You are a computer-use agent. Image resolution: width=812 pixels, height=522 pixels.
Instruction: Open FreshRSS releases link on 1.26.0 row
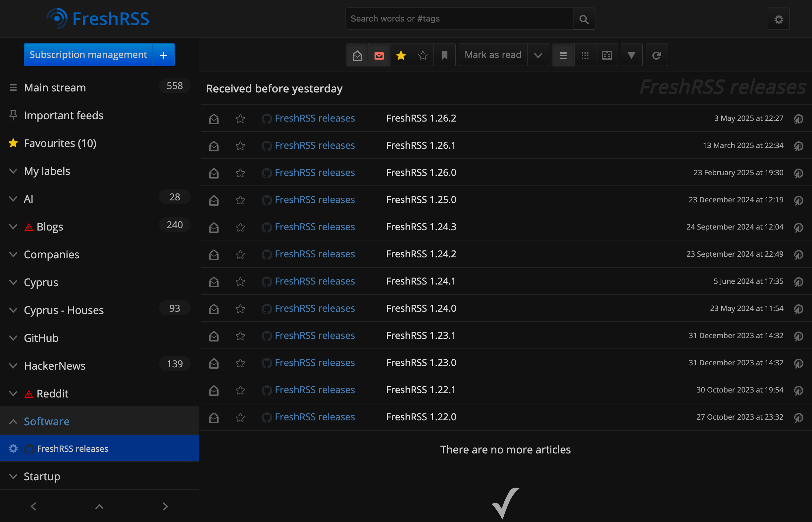[x=315, y=173]
